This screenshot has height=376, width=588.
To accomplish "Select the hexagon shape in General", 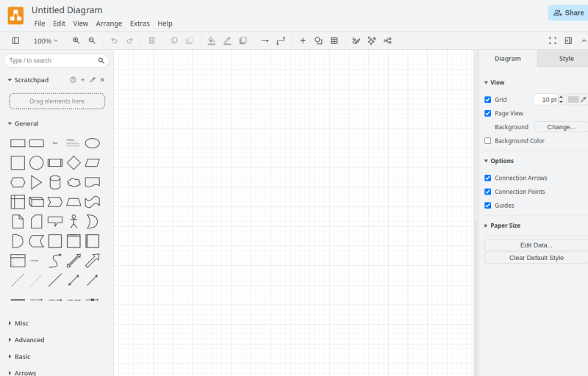I will coord(18,182).
